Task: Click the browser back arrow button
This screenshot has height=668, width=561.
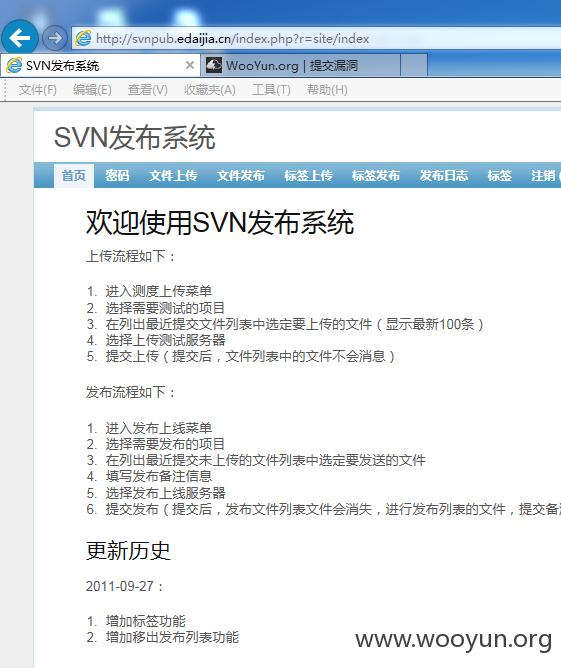Action: [20, 38]
